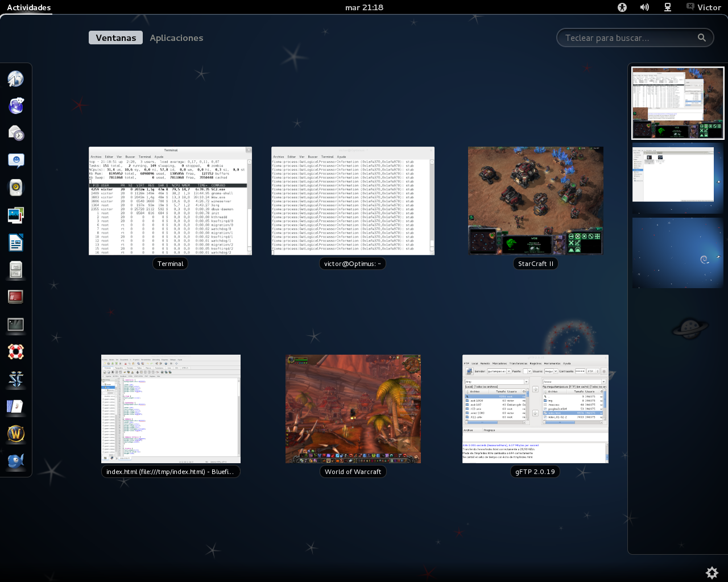Screen dimensions: 728x582
Task: Switch to the Ventanas tab
Action: 116,38
